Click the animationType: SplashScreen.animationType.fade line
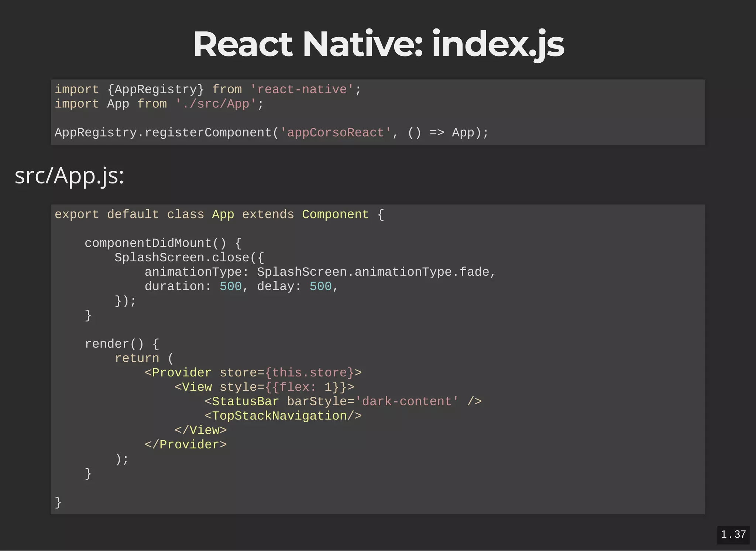 point(320,272)
